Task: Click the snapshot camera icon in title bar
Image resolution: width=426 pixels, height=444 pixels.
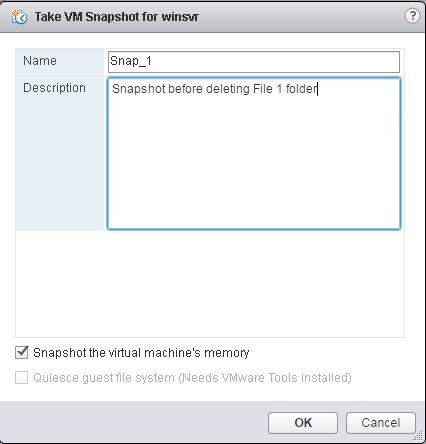Action: (x=19, y=16)
